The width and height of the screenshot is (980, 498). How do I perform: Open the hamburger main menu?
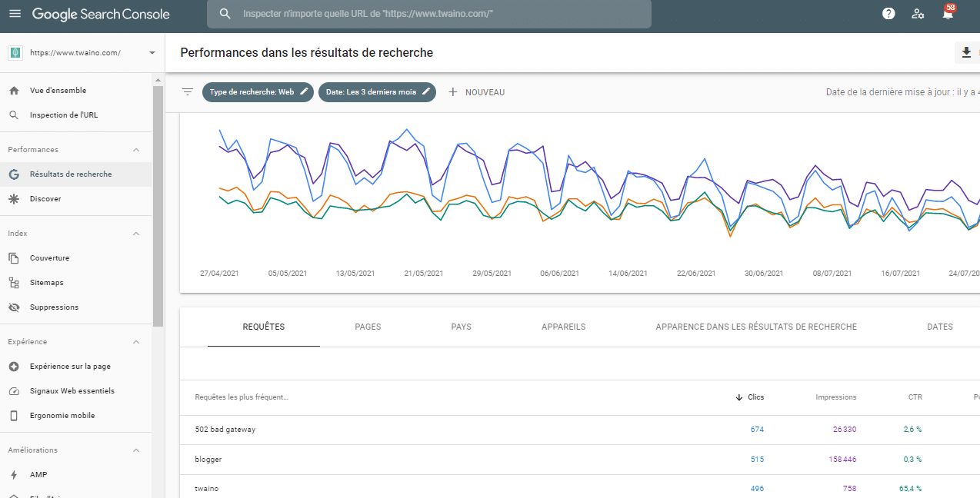pyautogui.click(x=15, y=14)
